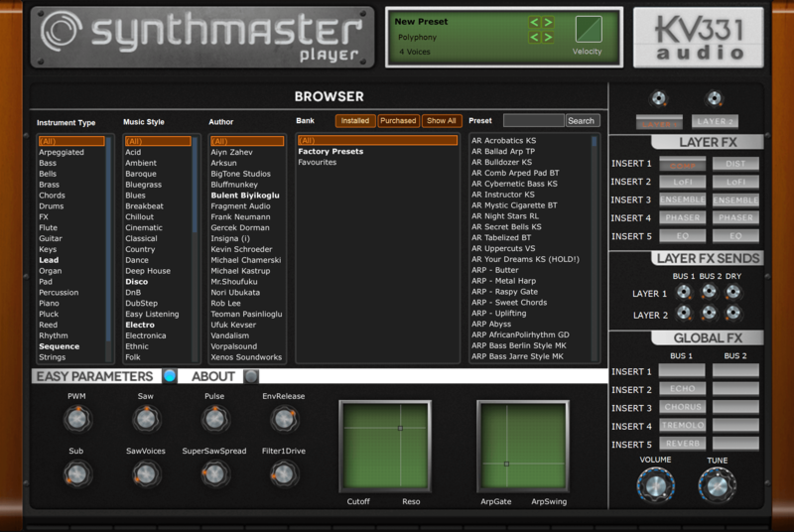Click the KV331 Audio logo
The height and width of the screenshot is (532, 794).
click(698, 37)
